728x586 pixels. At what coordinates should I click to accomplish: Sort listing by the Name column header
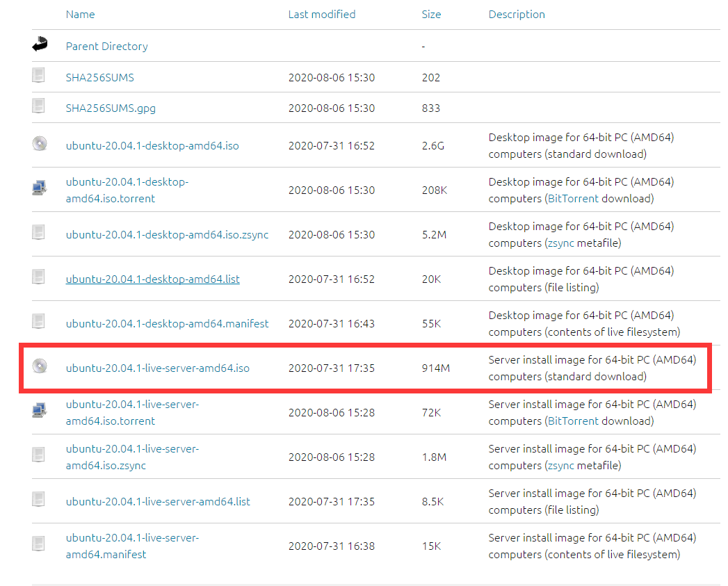coord(81,15)
